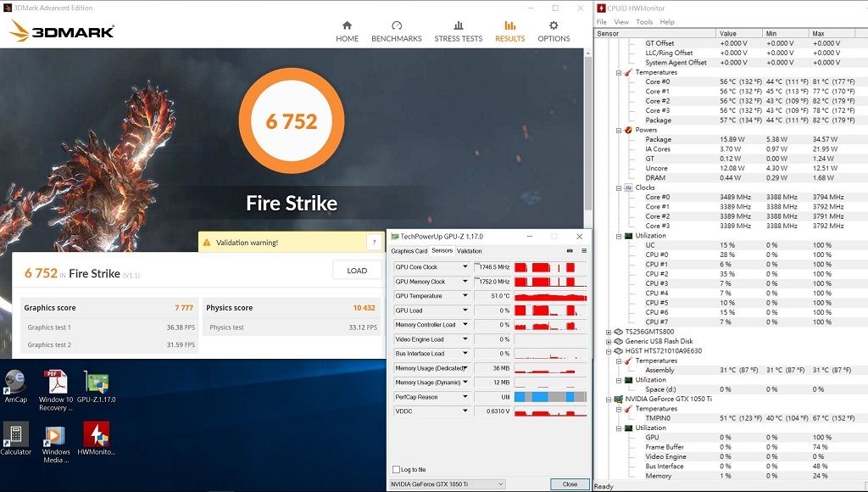868x492 pixels.
Task: Collapse the CPU Temperatures tree node
Action: (618, 73)
